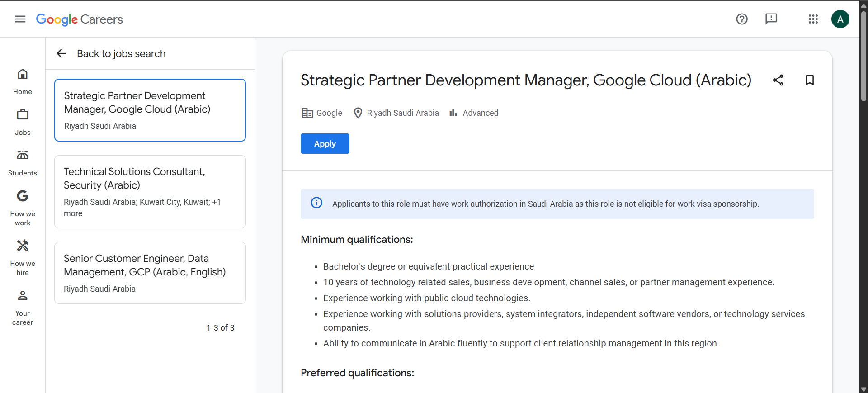Click the scrollbar down arrow
Screen dimensions: 868x393
[863, 389]
